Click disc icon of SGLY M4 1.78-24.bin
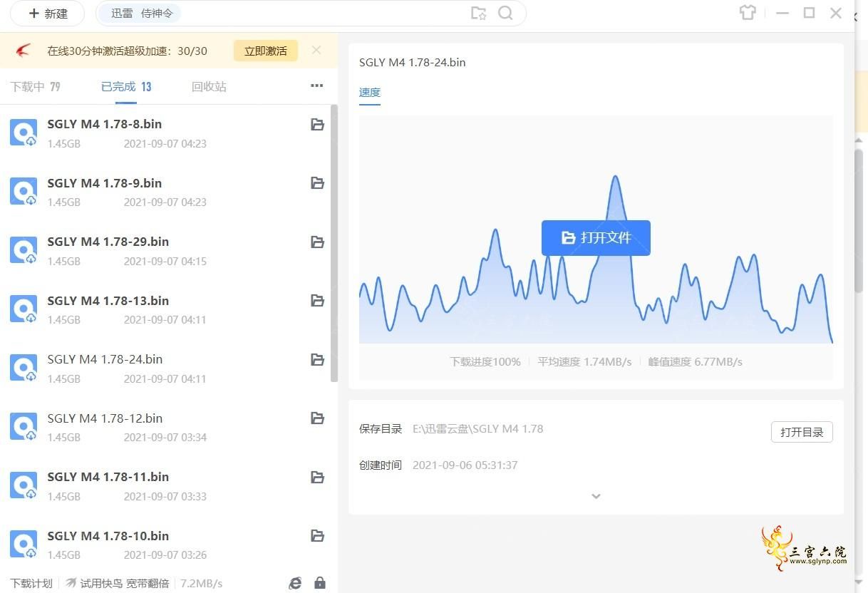This screenshot has height=593, width=868. tap(24, 368)
